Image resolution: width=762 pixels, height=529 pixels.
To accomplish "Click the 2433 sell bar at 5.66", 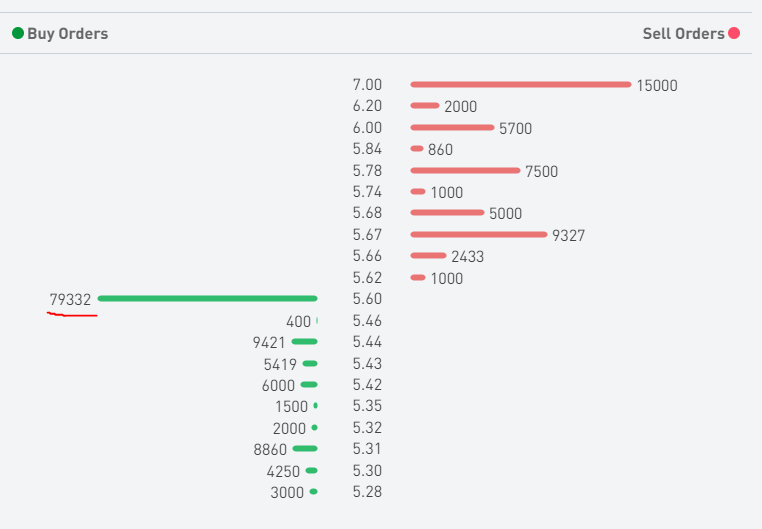I will pyautogui.click(x=428, y=256).
